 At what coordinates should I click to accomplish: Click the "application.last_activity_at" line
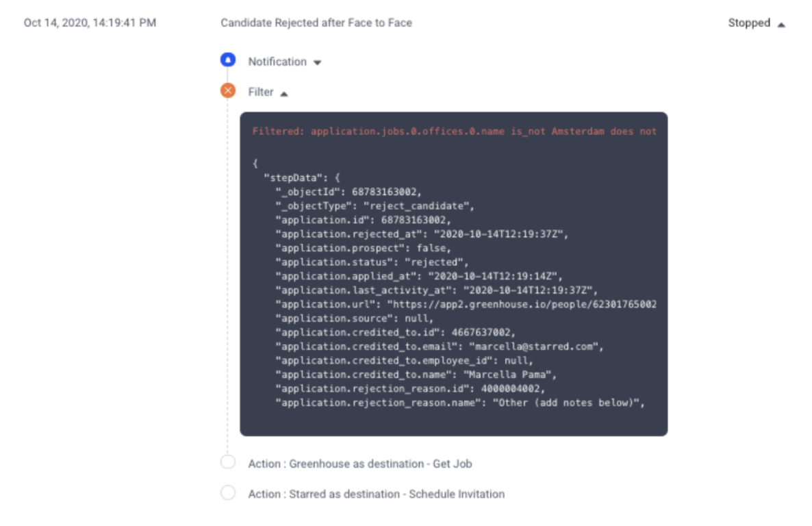pos(437,290)
